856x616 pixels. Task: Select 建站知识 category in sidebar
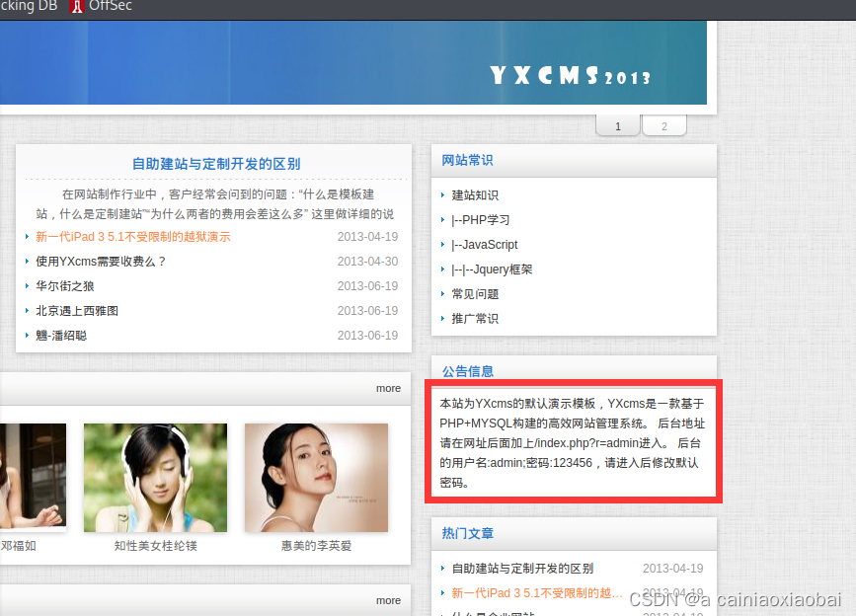pyautogui.click(x=475, y=195)
